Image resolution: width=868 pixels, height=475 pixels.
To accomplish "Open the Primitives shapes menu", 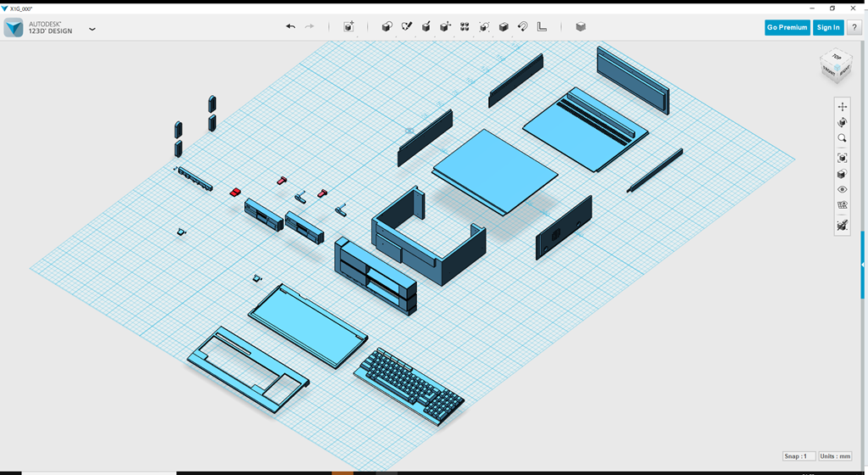I will [x=387, y=27].
